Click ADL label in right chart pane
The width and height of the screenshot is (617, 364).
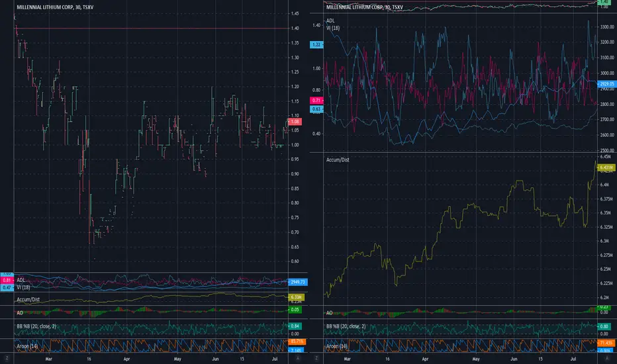(330, 21)
